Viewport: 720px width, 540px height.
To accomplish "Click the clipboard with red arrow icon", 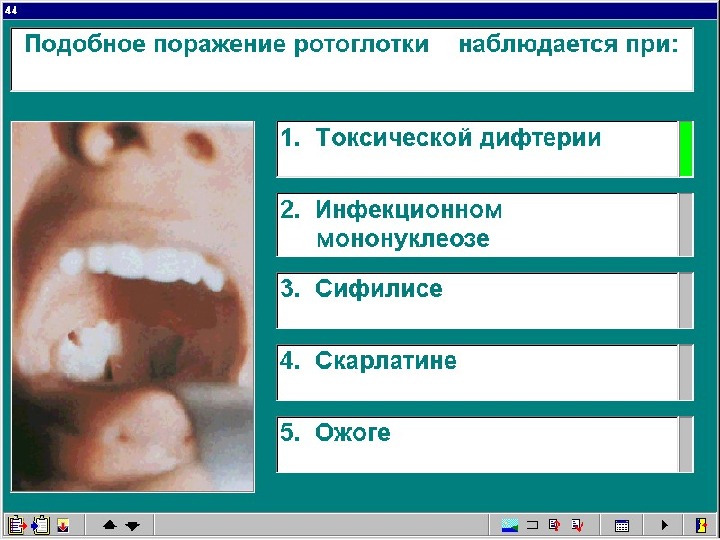I will coord(17,525).
